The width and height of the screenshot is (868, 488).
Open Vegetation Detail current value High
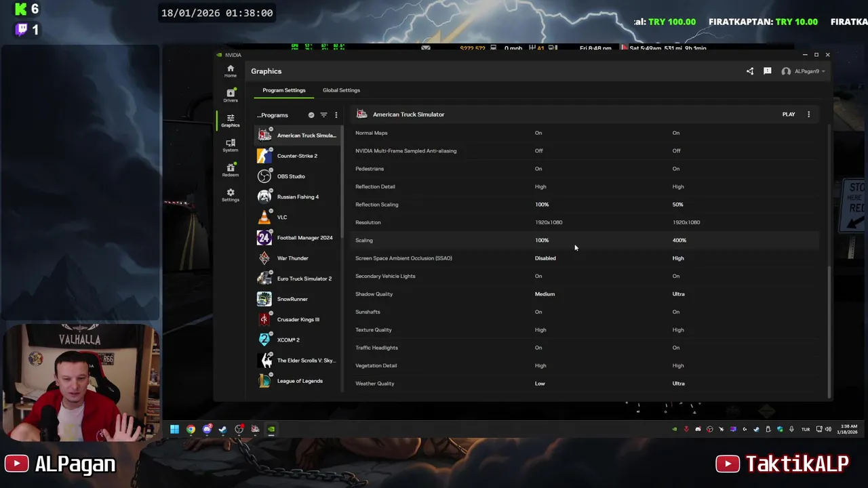pyautogui.click(x=540, y=366)
